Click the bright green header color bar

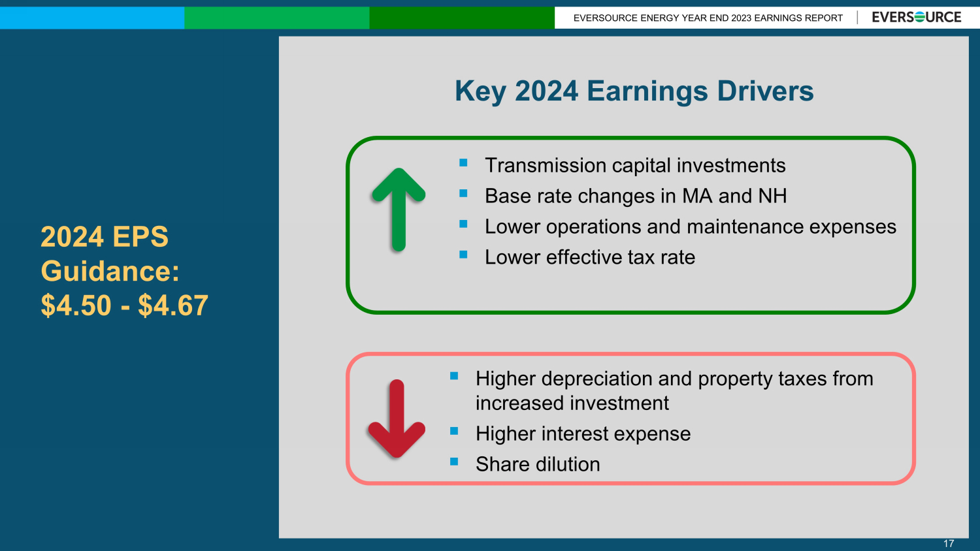pos(276,18)
